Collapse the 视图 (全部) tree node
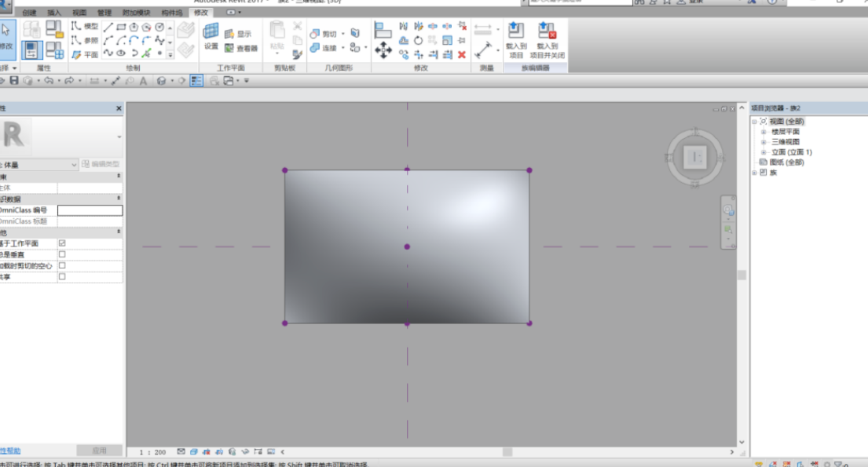Screen dimensions: 868x467 pyautogui.click(x=755, y=122)
